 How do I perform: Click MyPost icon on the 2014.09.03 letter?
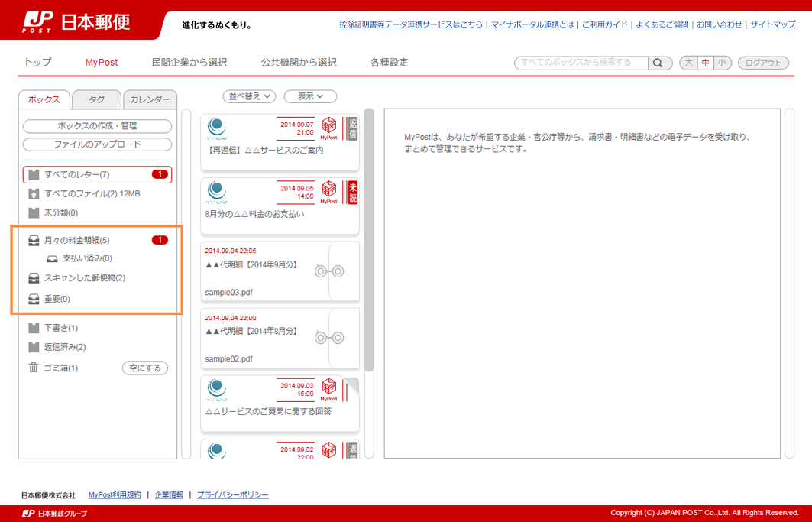click(328, 390)
